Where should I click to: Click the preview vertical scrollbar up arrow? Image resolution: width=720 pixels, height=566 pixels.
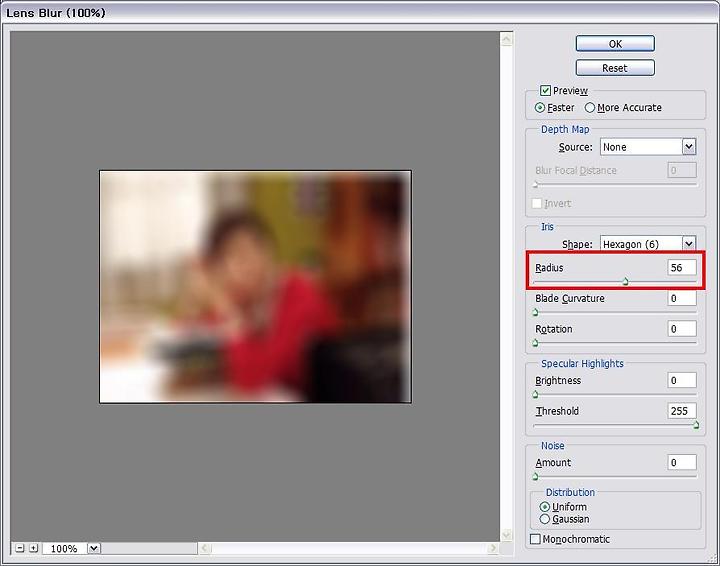coord(506,39)
